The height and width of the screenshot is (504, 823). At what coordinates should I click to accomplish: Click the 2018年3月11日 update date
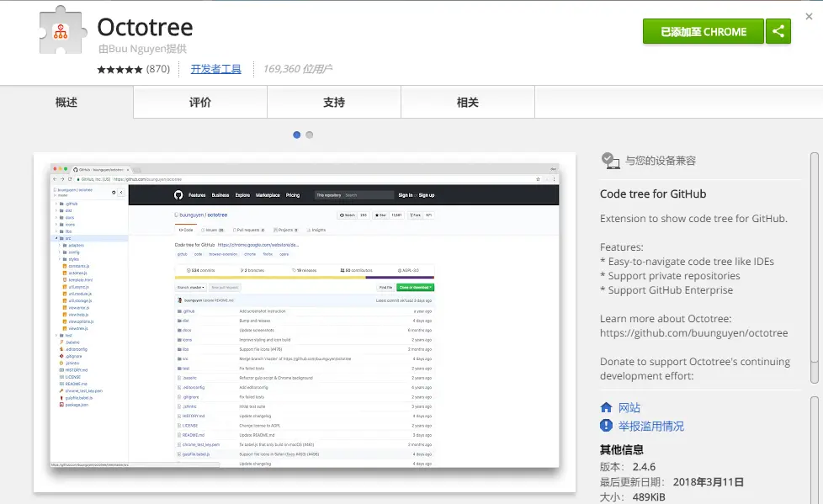click(709, 482)
